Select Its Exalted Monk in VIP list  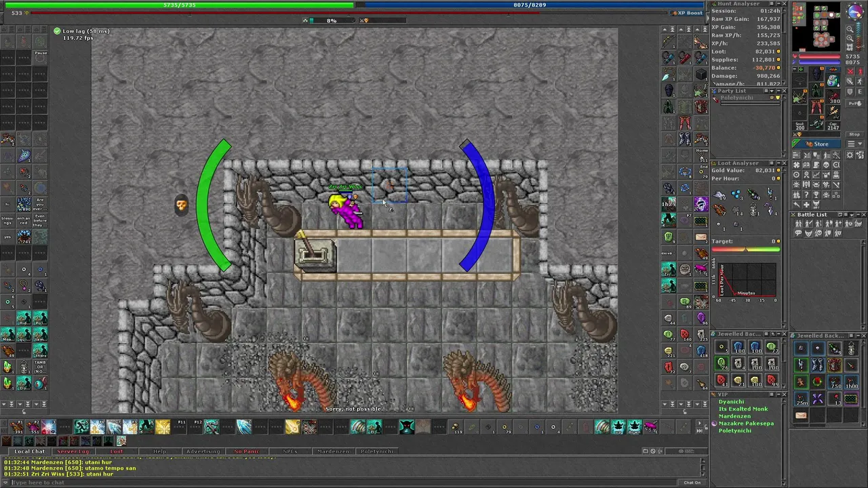pyautogui.click(x=743, y=409)
